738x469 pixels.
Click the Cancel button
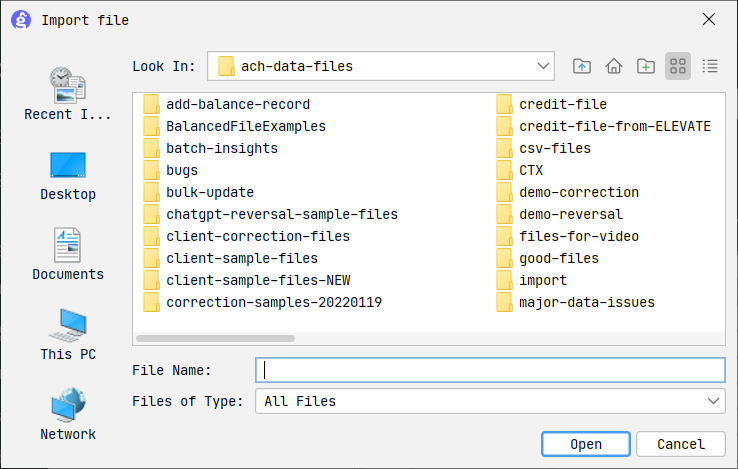[x=681, y=444]
